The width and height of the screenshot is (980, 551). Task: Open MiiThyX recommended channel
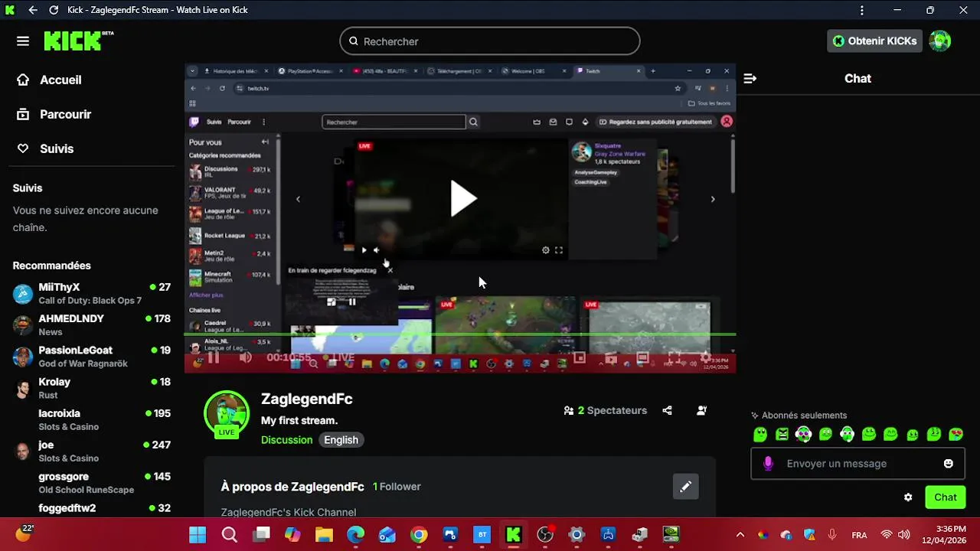coord(92,293)
